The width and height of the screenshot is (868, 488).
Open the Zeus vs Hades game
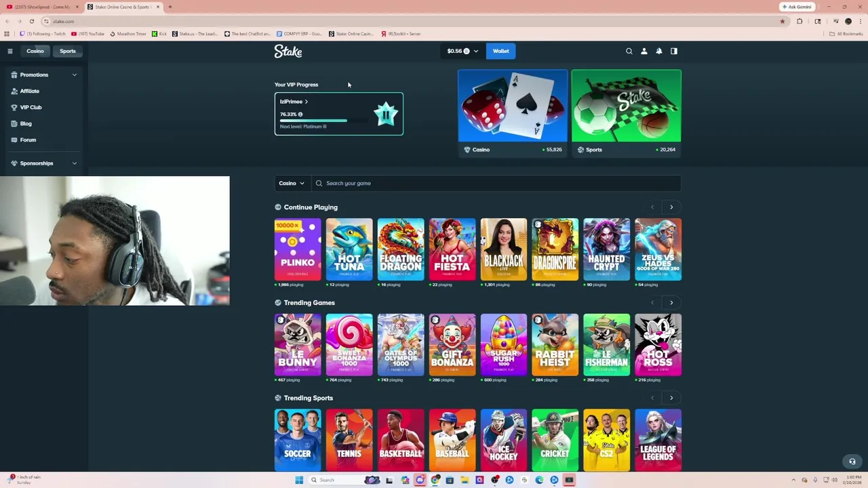[x=658, y=249]
